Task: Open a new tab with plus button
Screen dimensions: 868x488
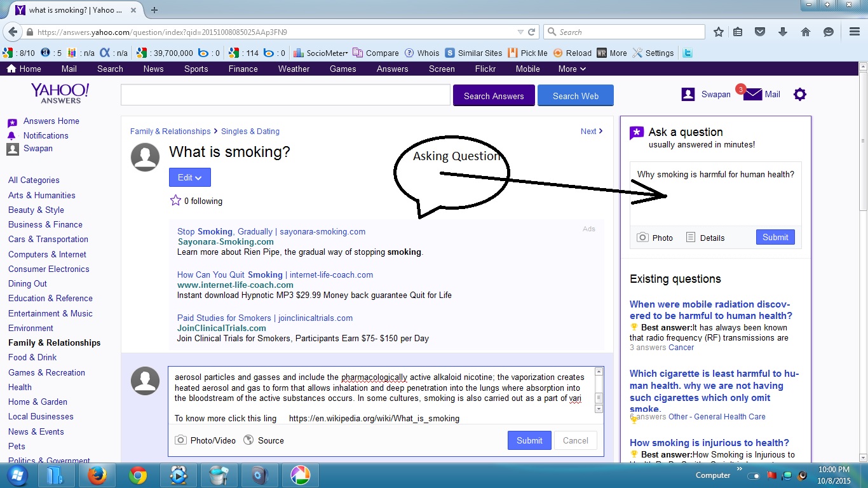Action: [154, 10]
